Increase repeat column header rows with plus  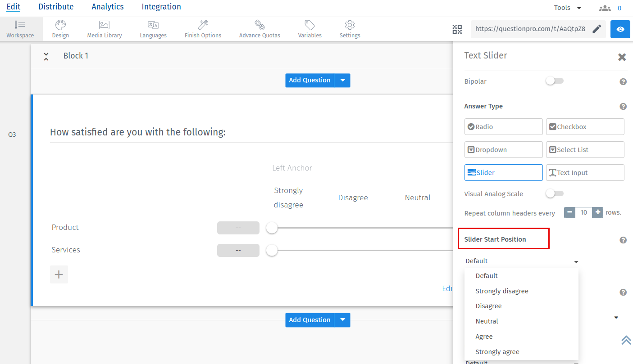point(598,212)
